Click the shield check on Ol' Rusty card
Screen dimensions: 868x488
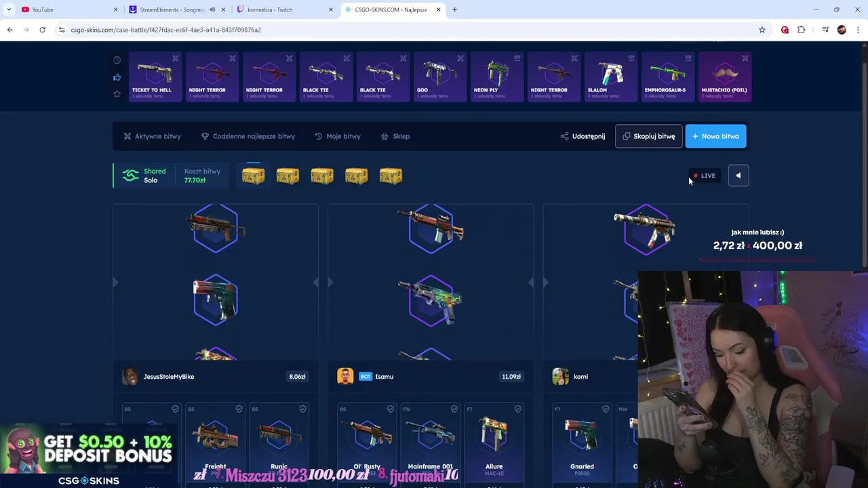(390, 409)
